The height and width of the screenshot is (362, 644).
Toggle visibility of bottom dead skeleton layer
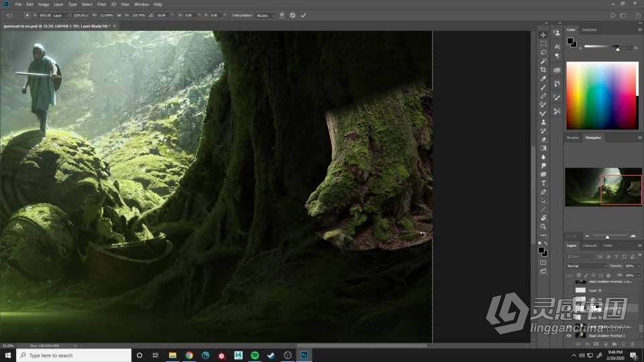569,336
